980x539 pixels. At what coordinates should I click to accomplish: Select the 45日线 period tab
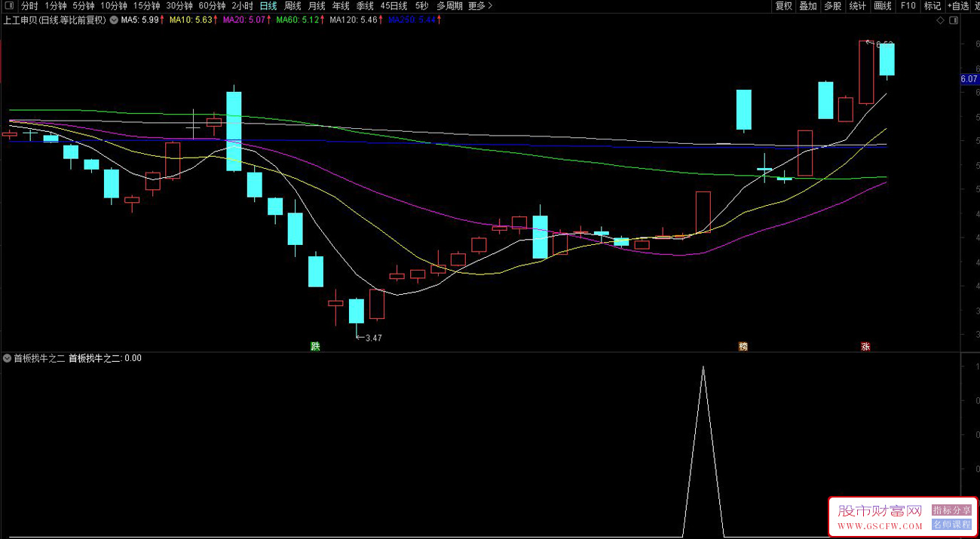394,5
